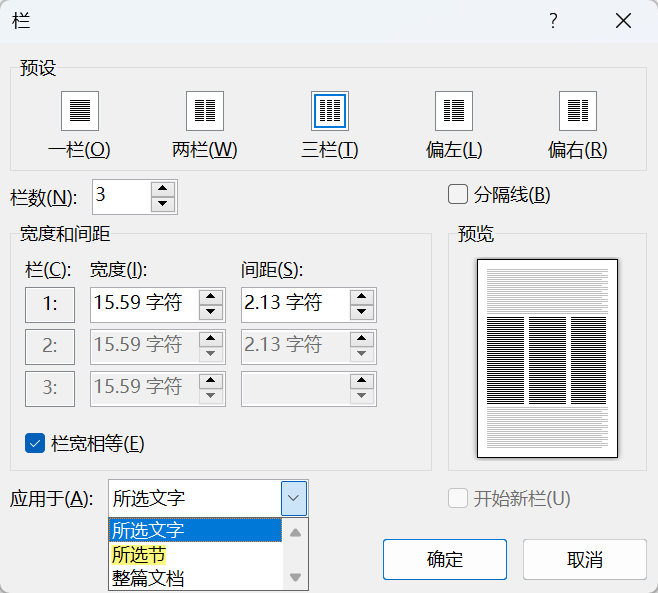Viewport: 658px width, 593px height.
Task: Click the column 1: row label
Action: [50, 305]
